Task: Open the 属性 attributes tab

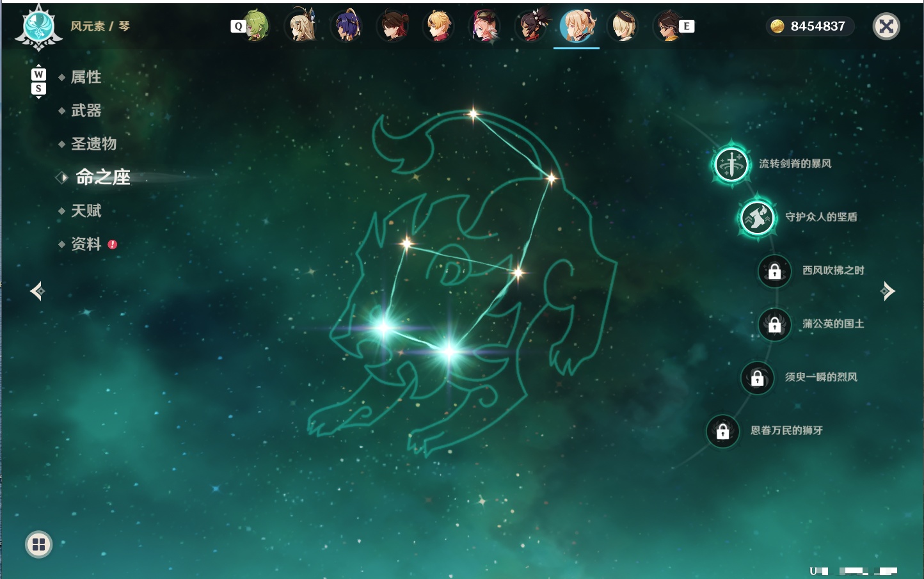Action: pyautogui.click(x=86, y=77)
